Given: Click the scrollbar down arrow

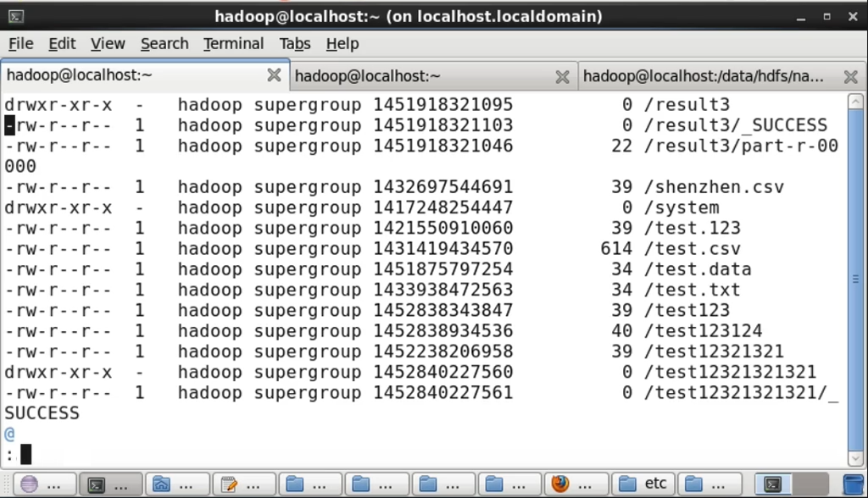Looking at the screenshot, I should (x=855, y=458).
